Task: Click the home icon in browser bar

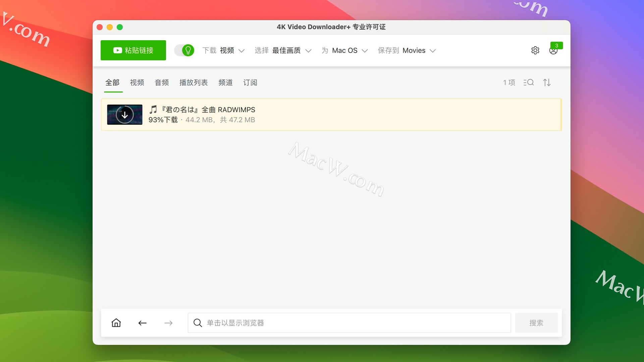Action: click(x=116, y=323)
